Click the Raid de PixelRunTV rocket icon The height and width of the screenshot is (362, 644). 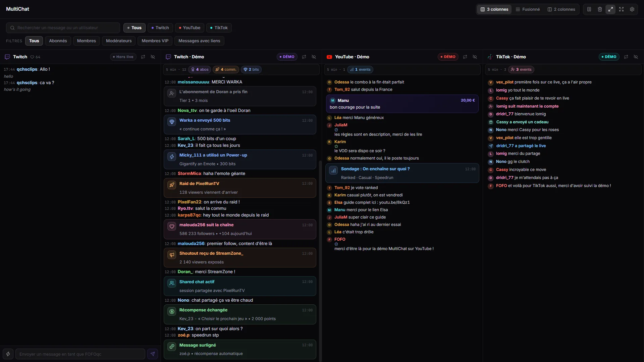[172, 185]
